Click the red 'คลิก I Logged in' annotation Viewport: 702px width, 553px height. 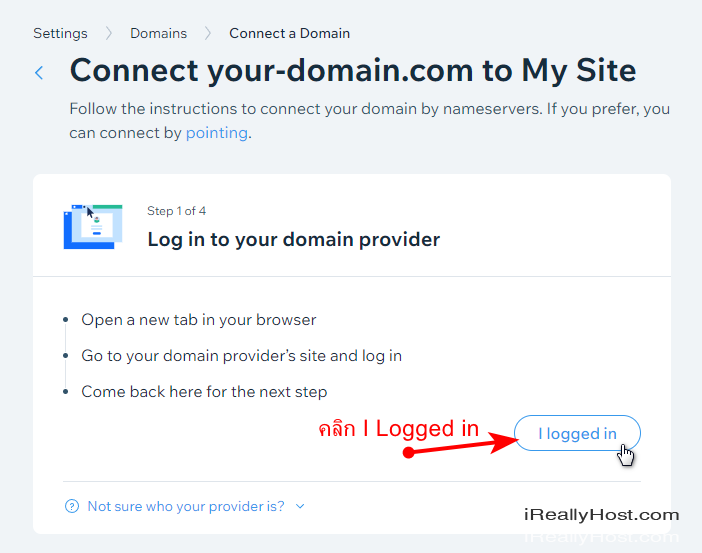398,429
